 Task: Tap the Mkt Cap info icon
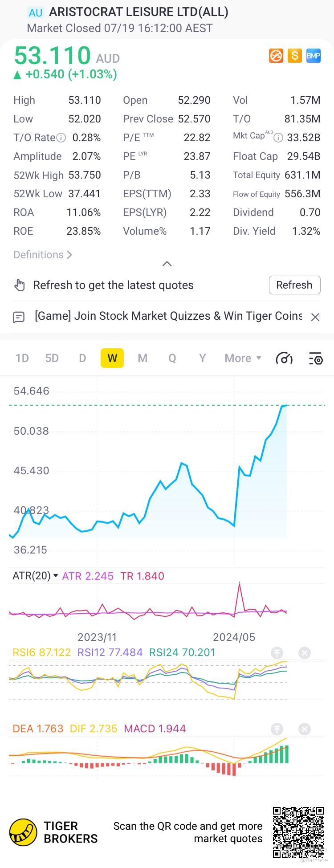pyautogui.click(x=278, y=138)
